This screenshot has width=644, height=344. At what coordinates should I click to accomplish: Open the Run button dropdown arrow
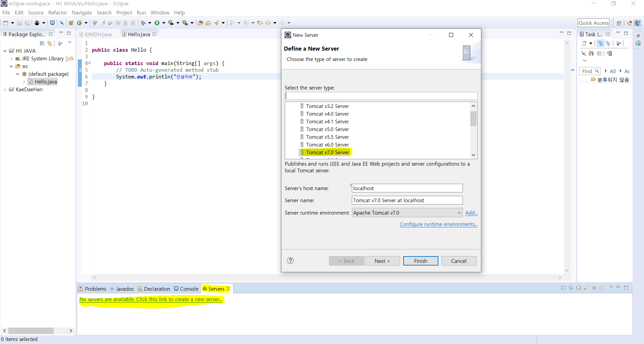(164, 23)
